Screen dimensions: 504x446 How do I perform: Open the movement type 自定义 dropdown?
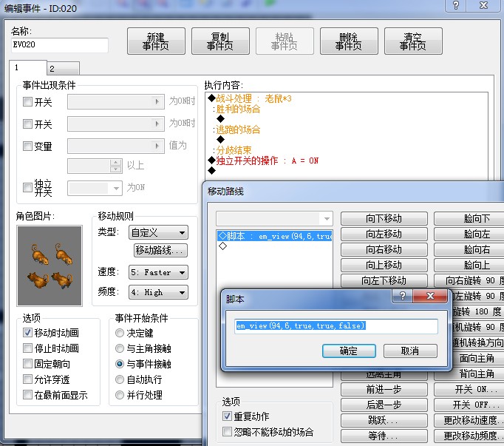coord(158,232)
